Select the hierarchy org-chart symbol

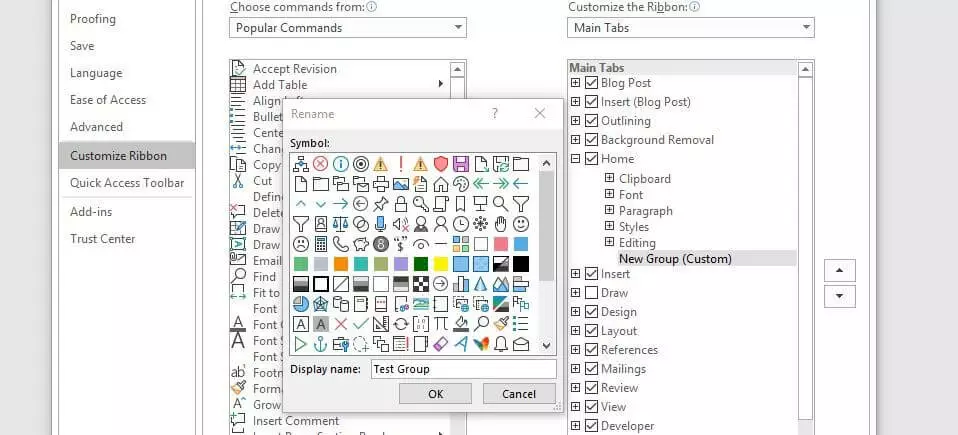(x=301, y=164)
